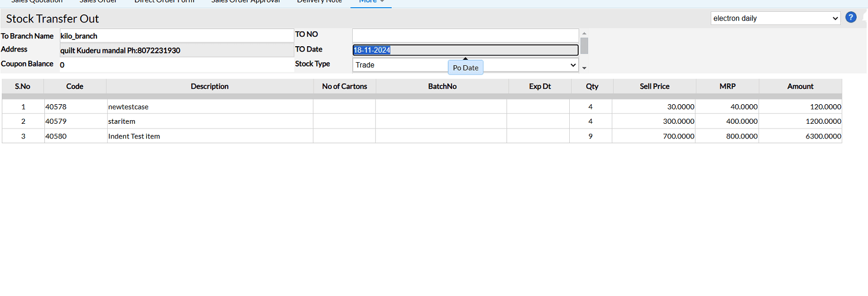Click the Amount 120.0000 cell
868x296 pixels.
(x=801, y=107)
